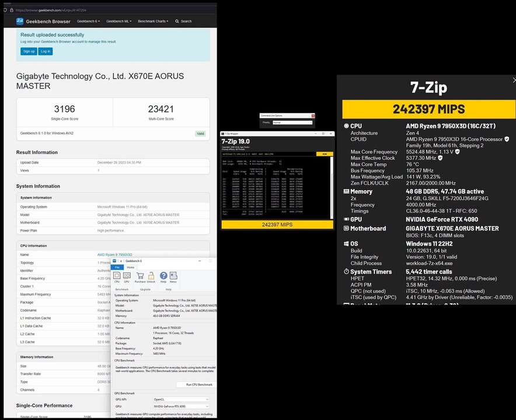Click the Geekbench Browser logo icon
Image resolution: width=516 pixels, height=420 pixels.
click(20, 22)
